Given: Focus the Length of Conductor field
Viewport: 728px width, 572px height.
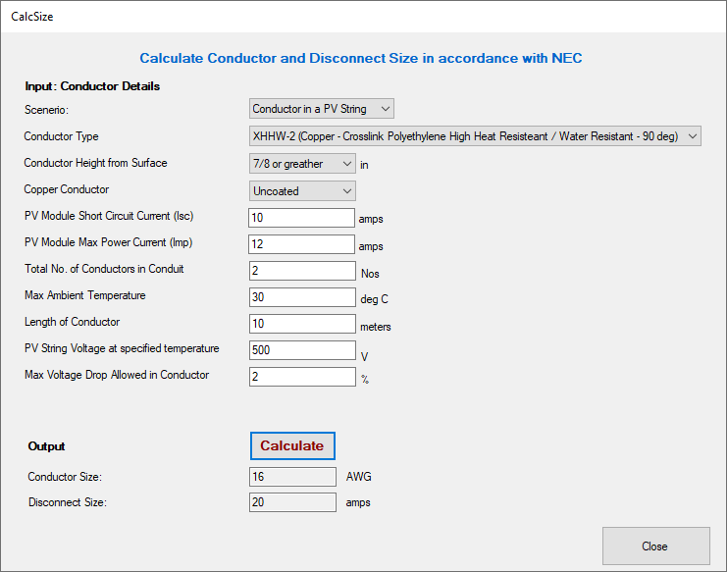Looking at the screenshot, I should (302, 324).
